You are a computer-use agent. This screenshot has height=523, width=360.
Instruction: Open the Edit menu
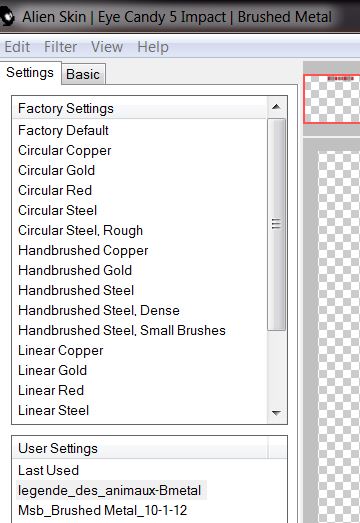tap(17, 47)
